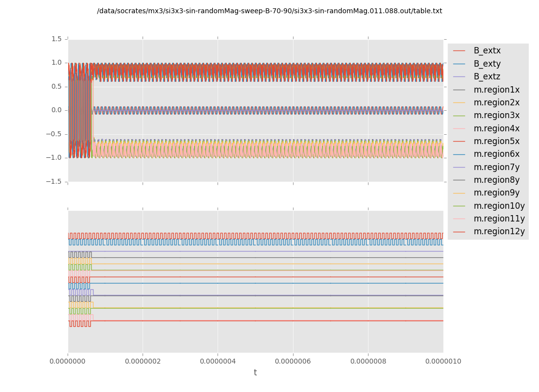Click the m.region2x line swatch in legend
539x392 pixels.
(459, 102)
